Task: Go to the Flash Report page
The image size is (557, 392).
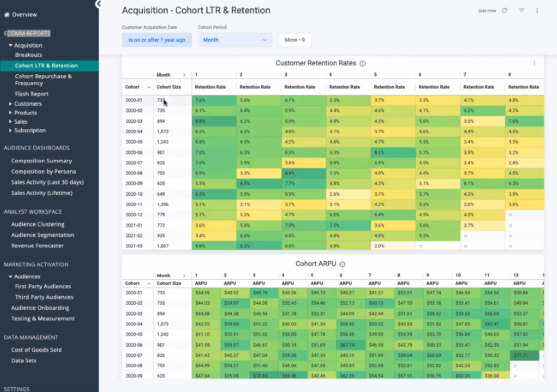Action: coord(32,94)
